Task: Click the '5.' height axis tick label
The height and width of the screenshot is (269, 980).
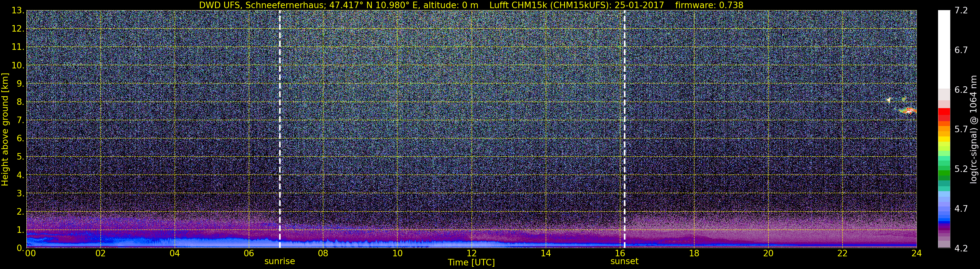Action: tap(20, 157)
